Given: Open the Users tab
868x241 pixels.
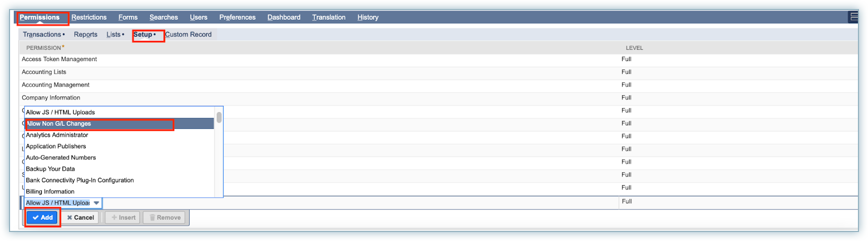Looking at the screenshot, I should (x=199, y=18).
